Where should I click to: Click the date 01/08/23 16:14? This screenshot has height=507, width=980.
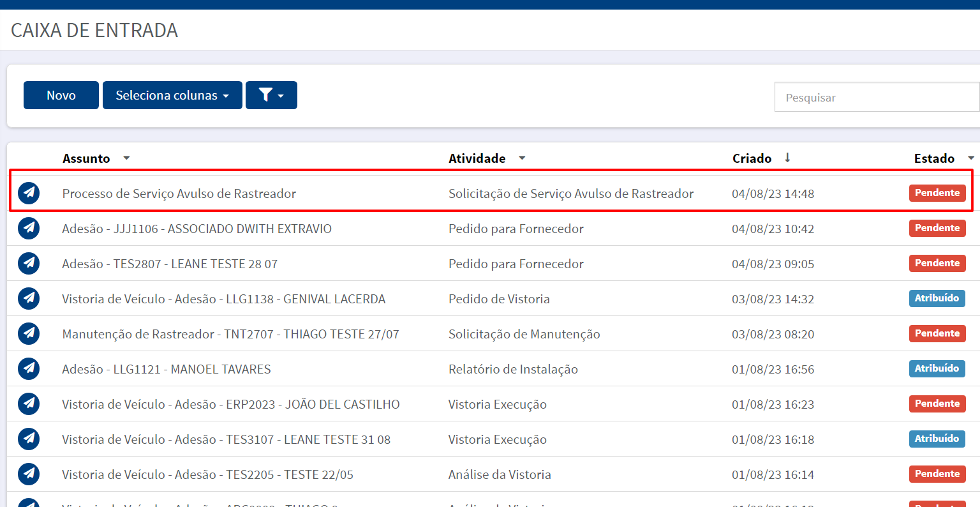point(773,474)
